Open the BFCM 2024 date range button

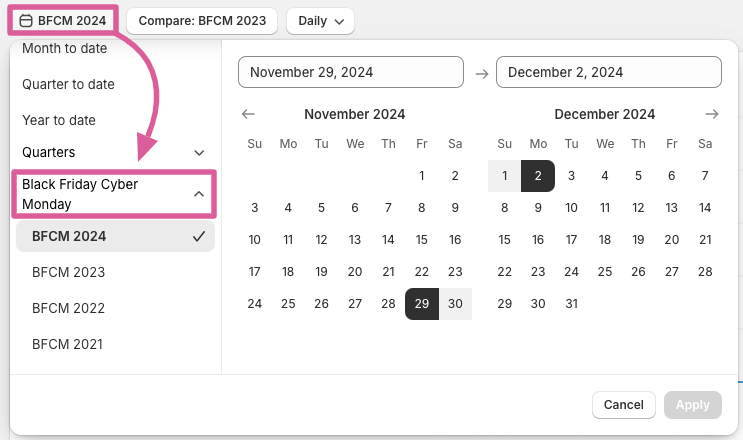pyautogui.click(x=62, y=20)
